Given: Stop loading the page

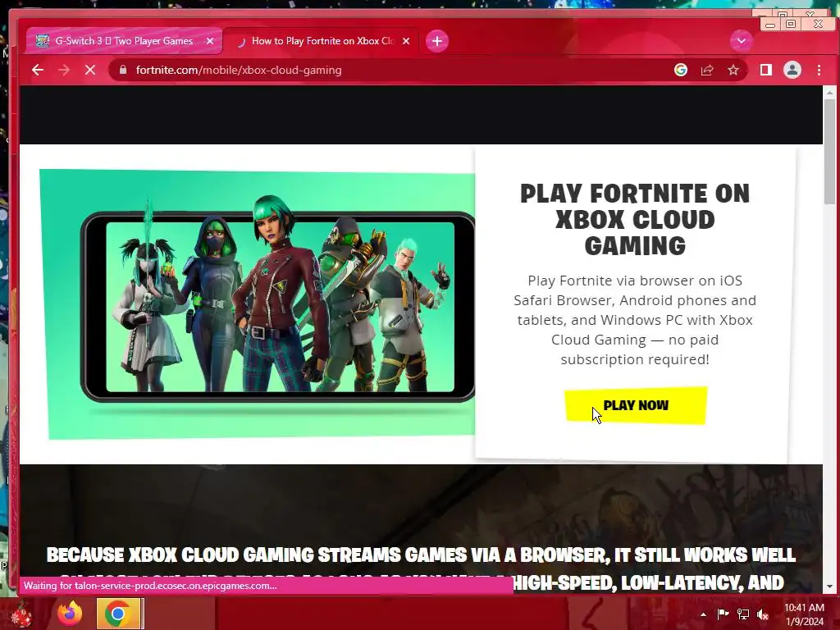Looking at the screenshot, I should [90, 70].
